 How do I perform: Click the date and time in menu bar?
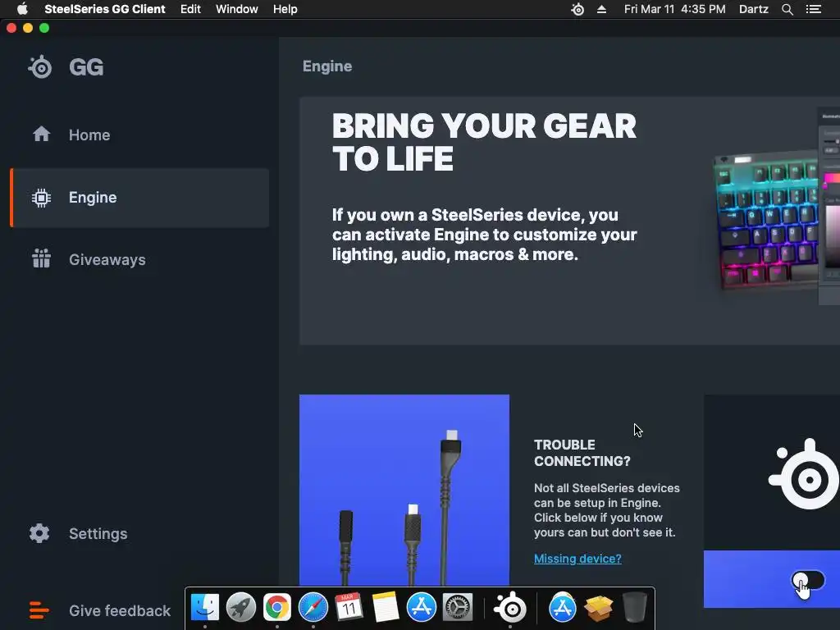tap(674, 9)
